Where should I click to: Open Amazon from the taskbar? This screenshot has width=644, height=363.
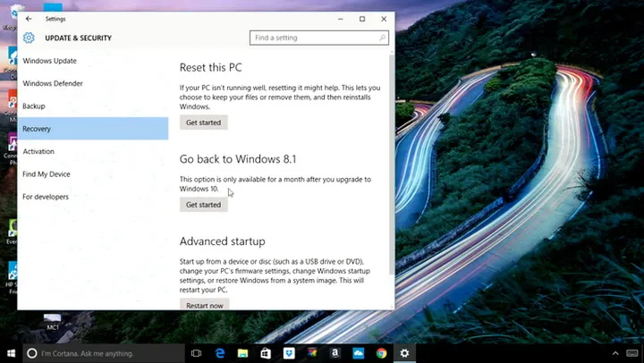coord(335,353)
